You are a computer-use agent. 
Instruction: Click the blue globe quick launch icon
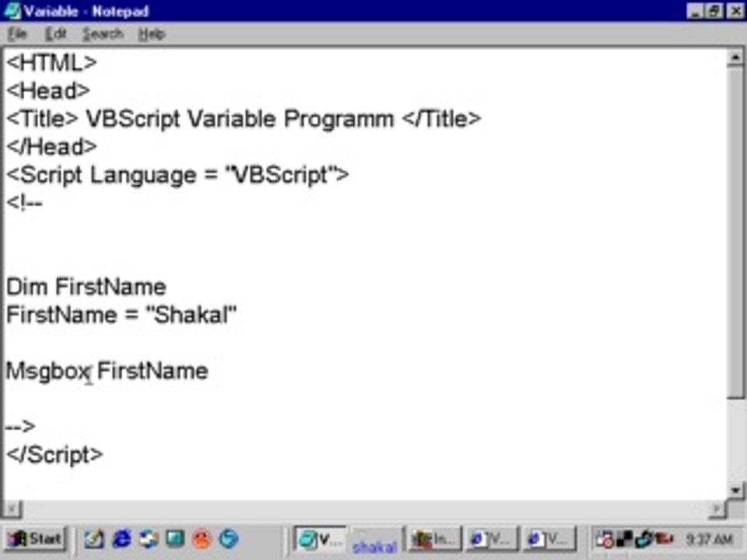229,539
